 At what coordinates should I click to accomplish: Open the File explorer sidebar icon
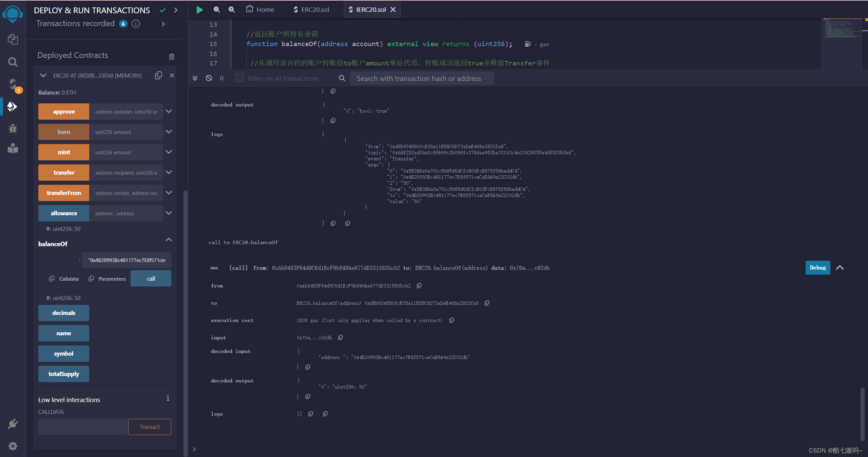pos(13,39)
